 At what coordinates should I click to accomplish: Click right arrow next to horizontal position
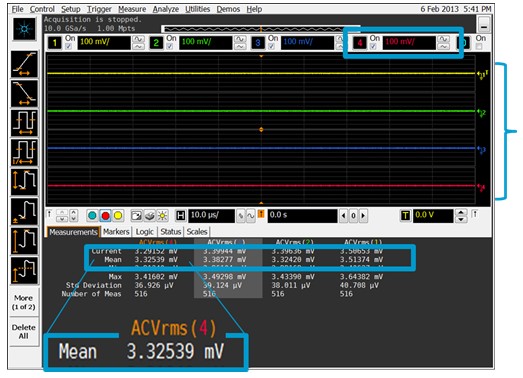363,216
